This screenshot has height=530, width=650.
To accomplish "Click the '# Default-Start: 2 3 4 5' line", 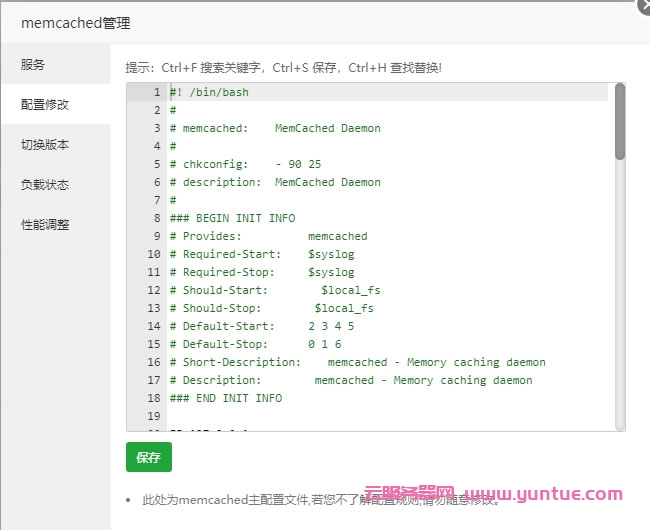I will [262, 326].
